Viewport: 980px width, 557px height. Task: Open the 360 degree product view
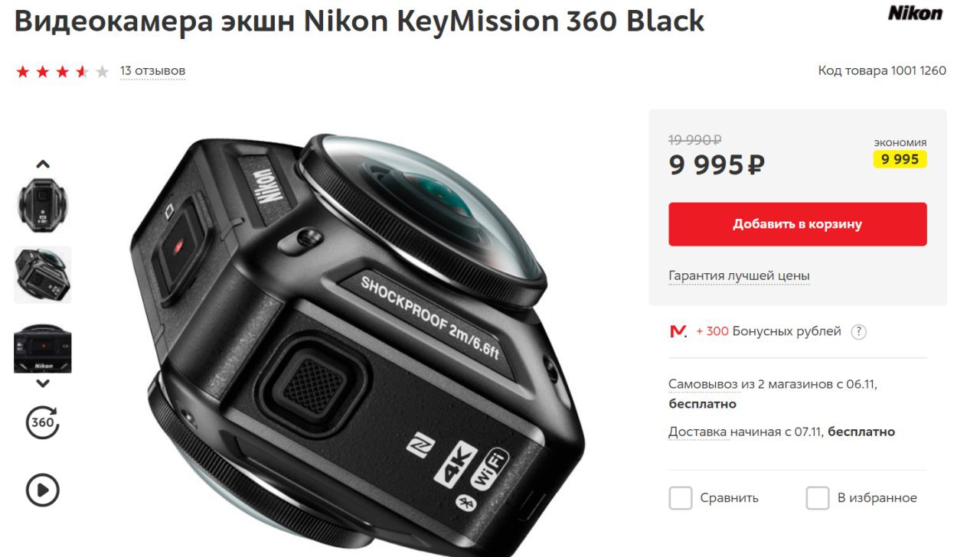(43, 422)
